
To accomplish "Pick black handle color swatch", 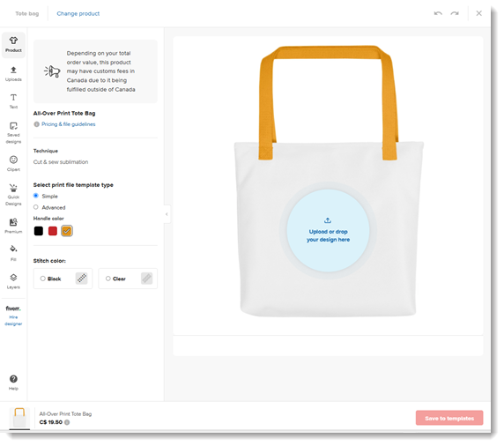I will pos(39,231).
